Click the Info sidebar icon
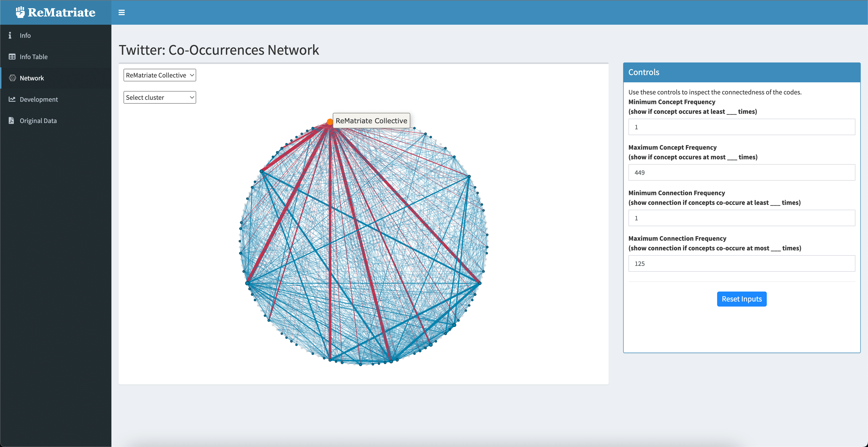This screenshot has height=447, width=868. pyautogui.click(x=10, y=35)
